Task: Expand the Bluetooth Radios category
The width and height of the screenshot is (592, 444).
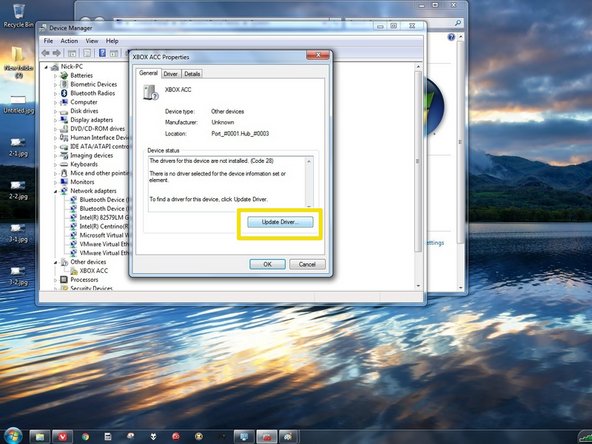Action: click(x=56, y=93)
